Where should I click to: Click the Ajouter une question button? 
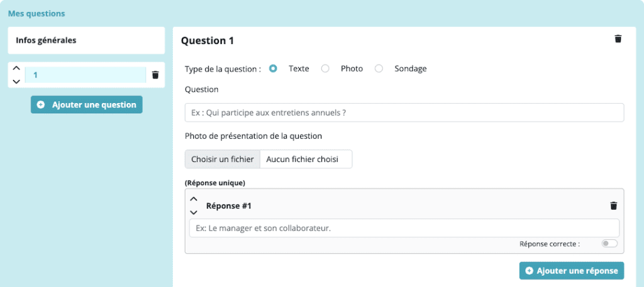[87, 105]
